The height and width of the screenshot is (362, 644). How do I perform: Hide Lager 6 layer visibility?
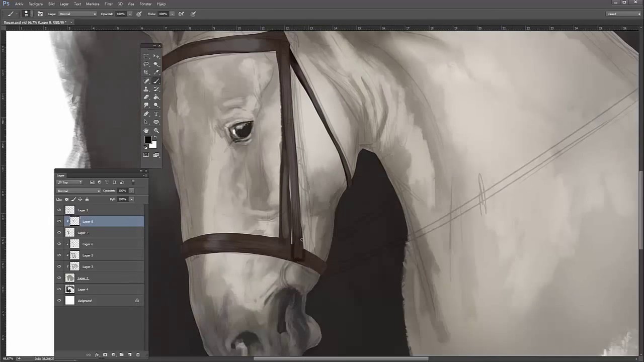[x=59, y=244]
